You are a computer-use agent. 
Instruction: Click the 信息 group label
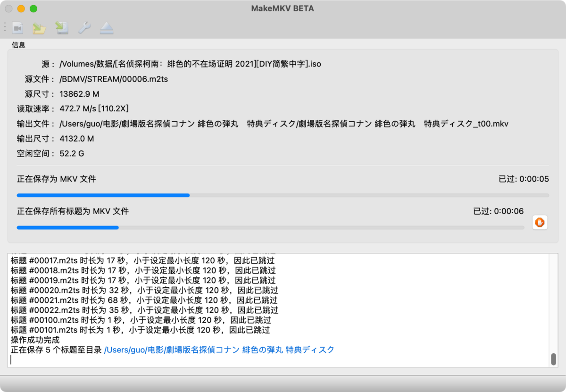(x=18, y=45)
